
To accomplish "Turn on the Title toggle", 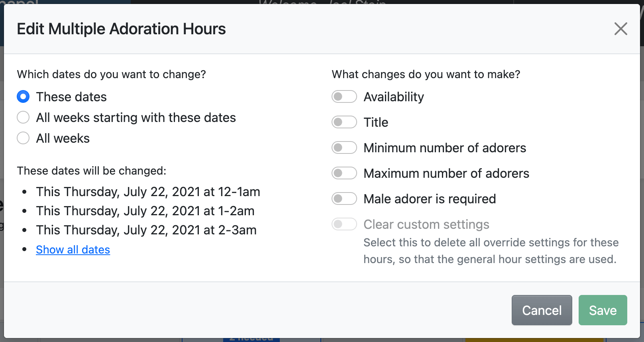I will (x=344, y=122).
